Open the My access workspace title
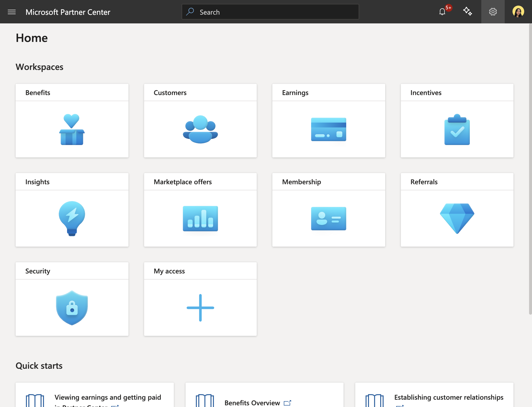The width and height of the screenshot is (532, 407). [169, 271]
